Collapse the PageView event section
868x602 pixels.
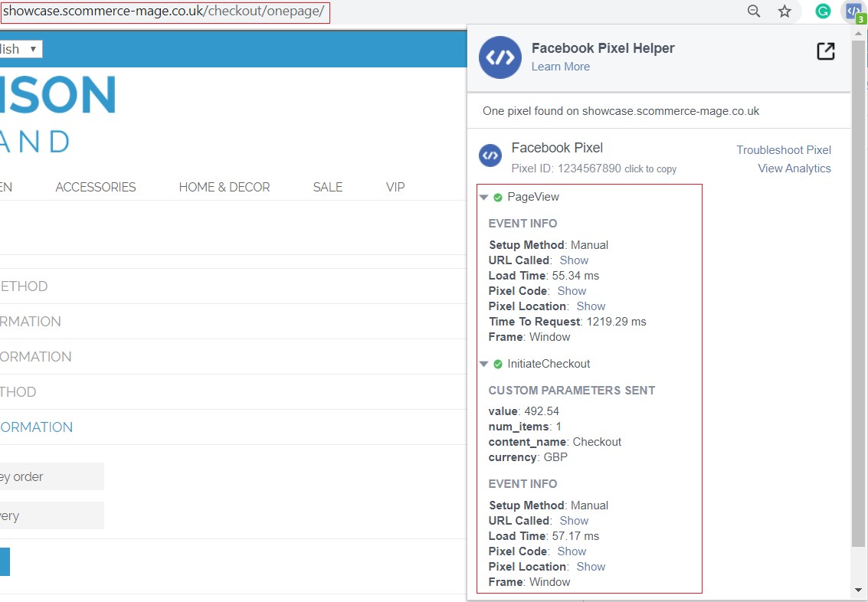[x=483, y=198]
